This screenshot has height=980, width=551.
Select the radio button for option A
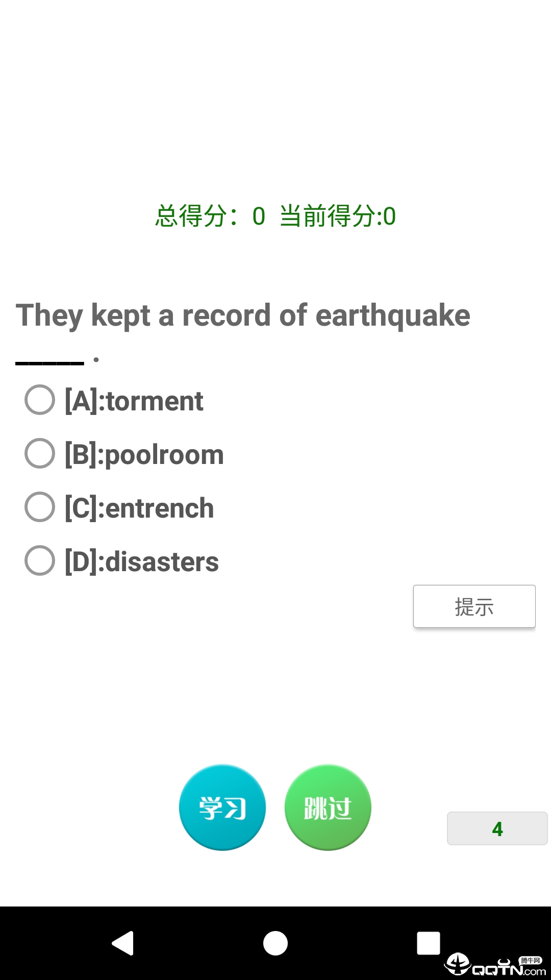(40, 400)
